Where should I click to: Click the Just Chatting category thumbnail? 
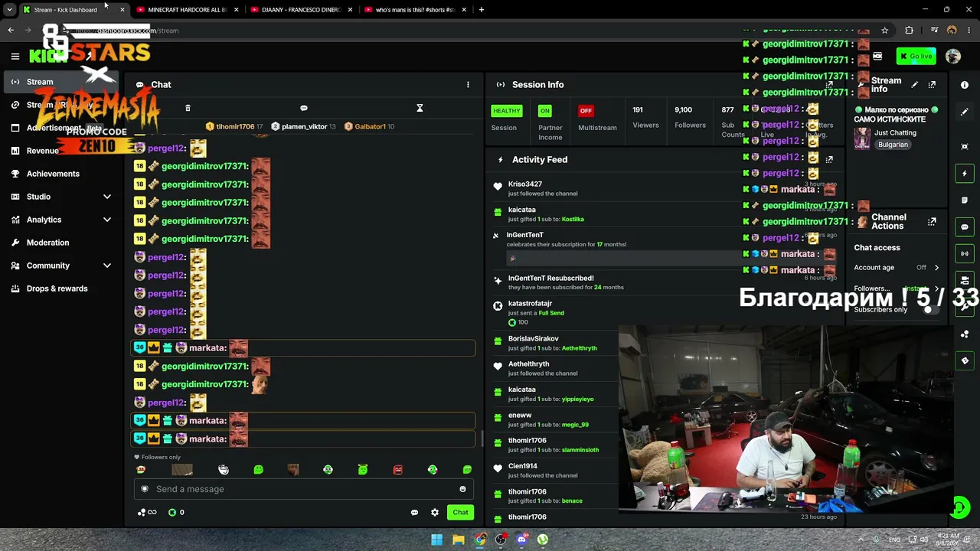pyautogui.click(x=863, y=138)
